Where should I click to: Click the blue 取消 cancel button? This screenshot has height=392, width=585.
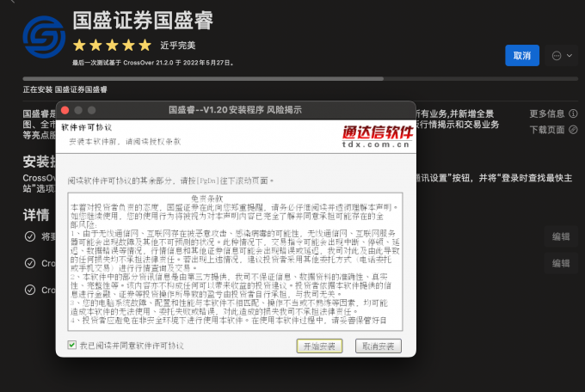tap(522, 56)
